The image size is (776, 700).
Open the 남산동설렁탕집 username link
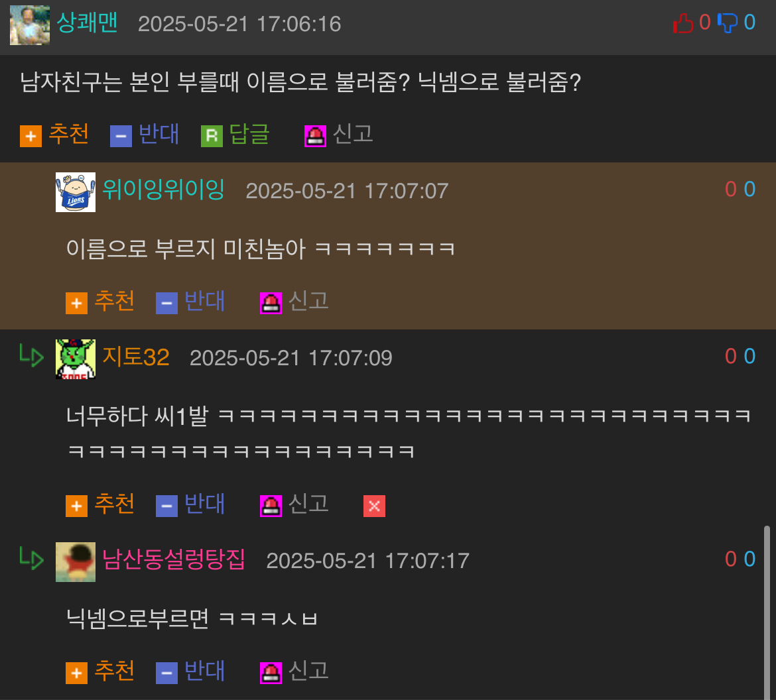pos(174,559)
